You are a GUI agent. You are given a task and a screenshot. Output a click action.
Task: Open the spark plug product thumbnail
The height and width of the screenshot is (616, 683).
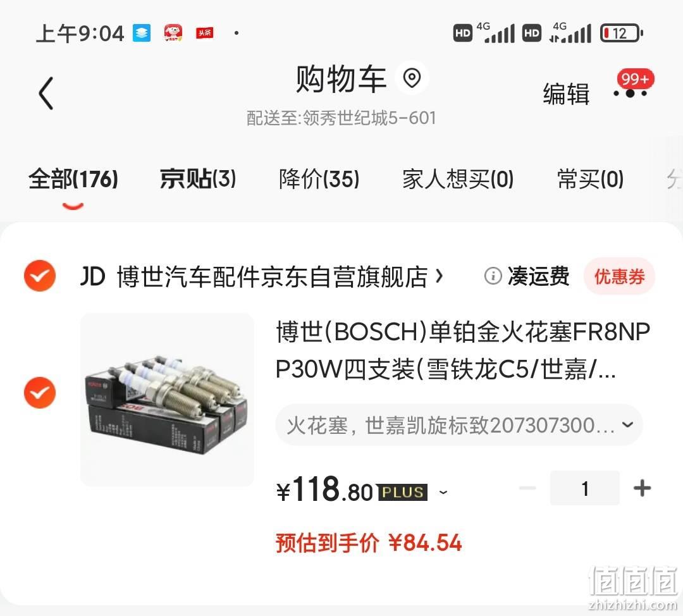[167, 400]
